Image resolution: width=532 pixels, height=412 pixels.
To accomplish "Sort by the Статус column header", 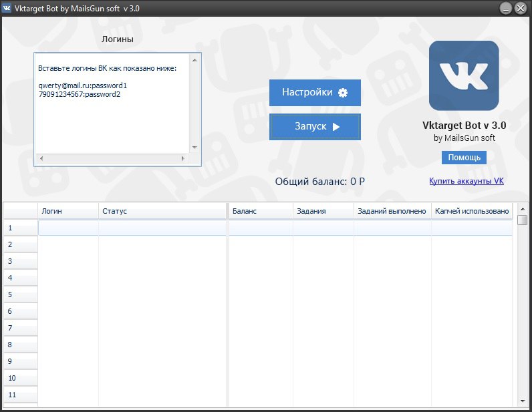I will point(162,211).
